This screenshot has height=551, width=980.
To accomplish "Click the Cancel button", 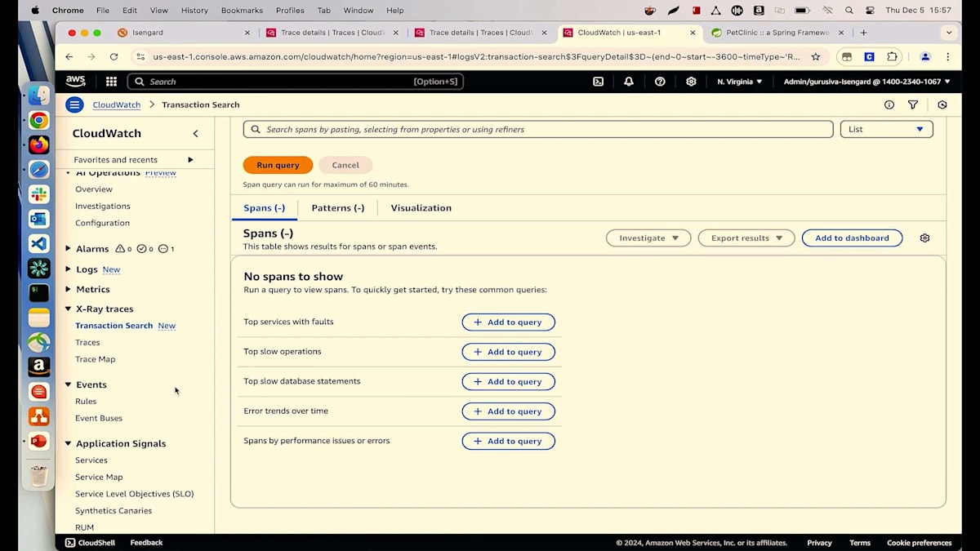I will click(x=345, y=165).
